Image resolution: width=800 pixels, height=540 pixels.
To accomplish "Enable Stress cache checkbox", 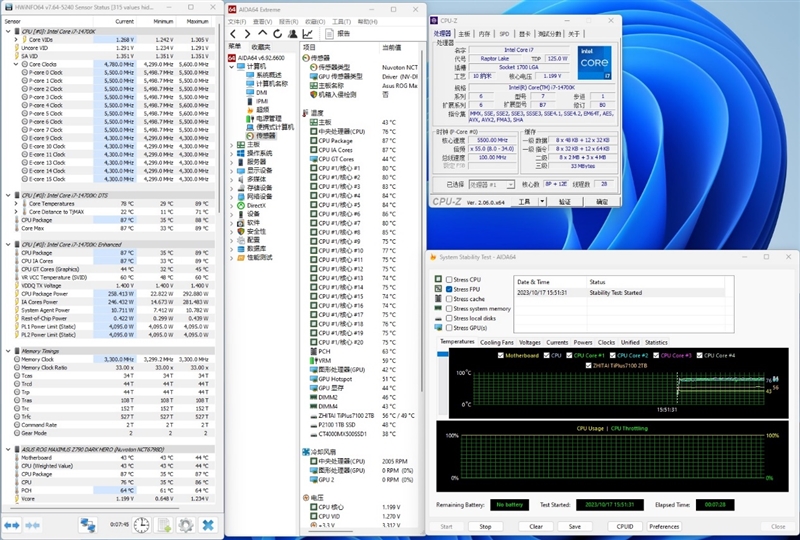I will 449,299.
